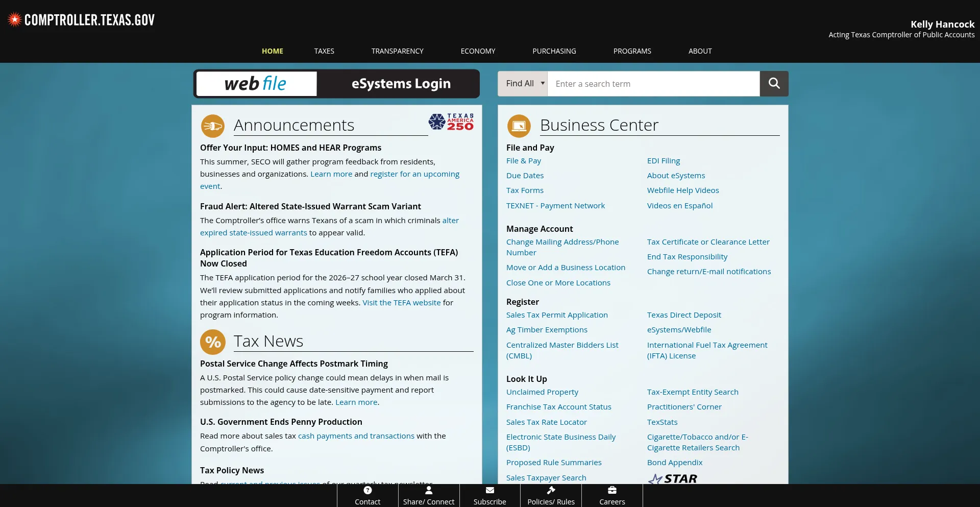
Task: Open Cigarette/Tobacco Retailers Search link
Action: (698, 442)
